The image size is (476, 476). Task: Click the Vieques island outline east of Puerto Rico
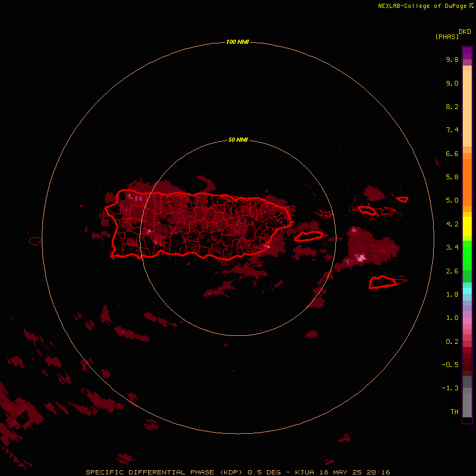(308, 236)
